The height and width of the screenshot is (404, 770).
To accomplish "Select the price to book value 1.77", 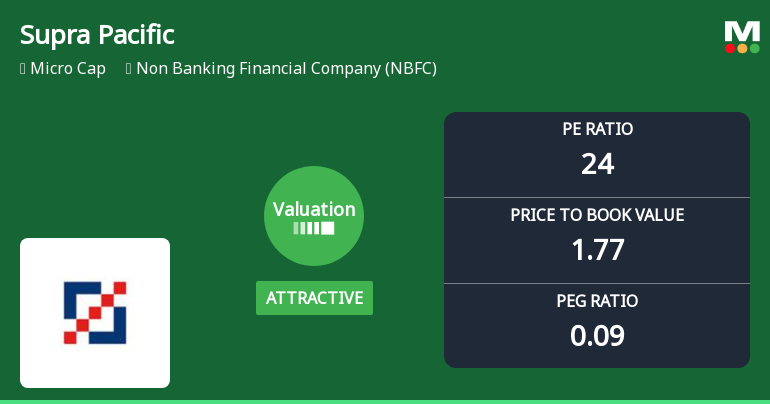I will [597, 249].
